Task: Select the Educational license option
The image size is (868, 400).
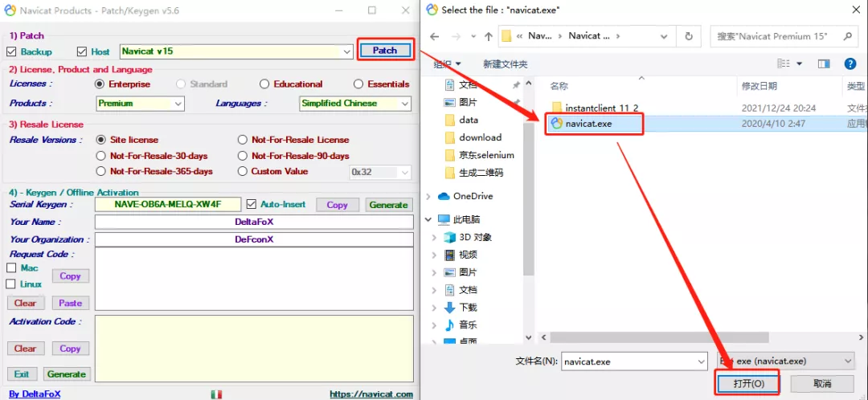Action: pos(264,84)
